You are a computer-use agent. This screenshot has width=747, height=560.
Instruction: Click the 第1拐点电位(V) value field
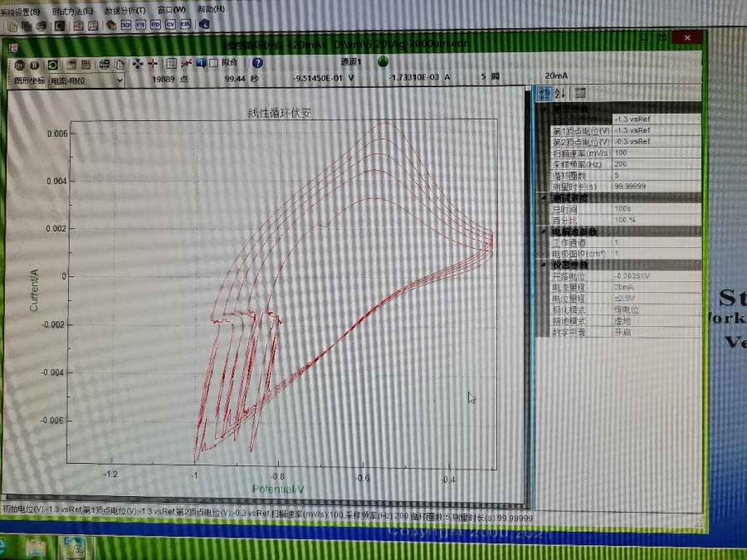[657, 130]
